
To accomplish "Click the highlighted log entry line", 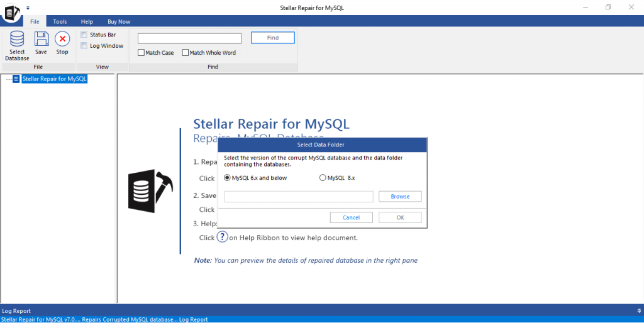I will [322, 319].
